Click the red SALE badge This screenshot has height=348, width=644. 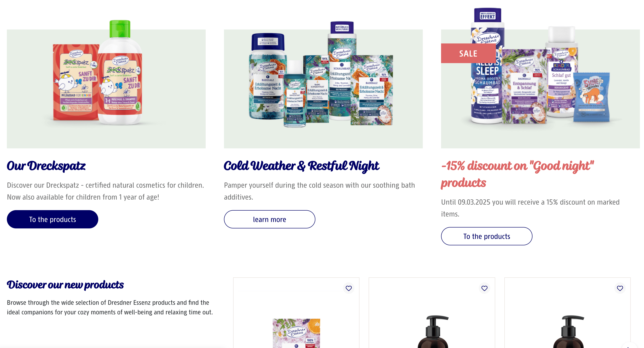(x=468, y=53)
